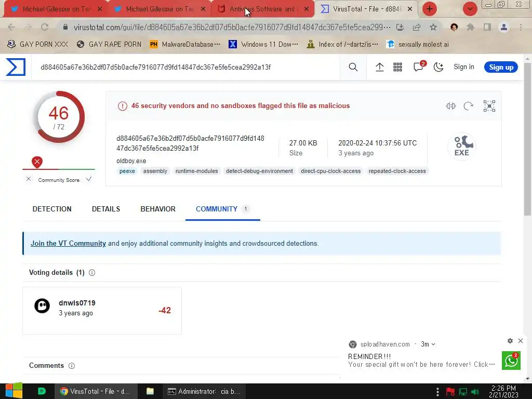The width and height of the screenshot is (532, 399).
Task: Open a new tab with plus button
Action: tap(430, 9)
